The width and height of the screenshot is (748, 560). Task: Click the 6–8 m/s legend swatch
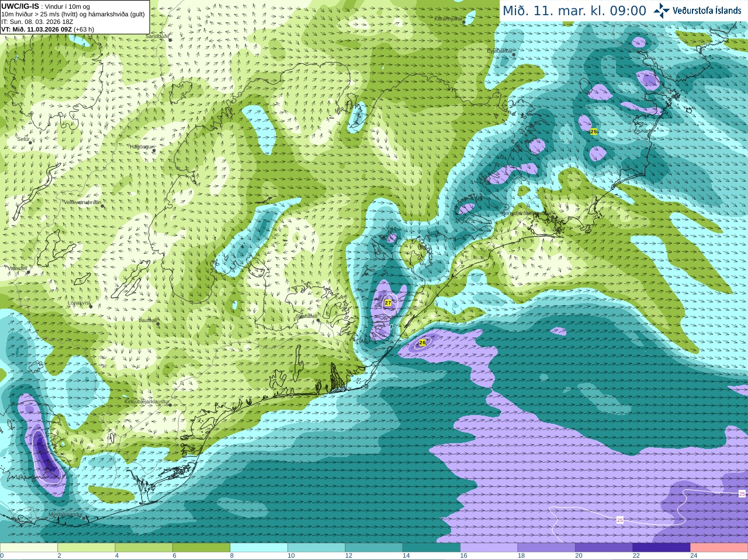click(202, 548)
